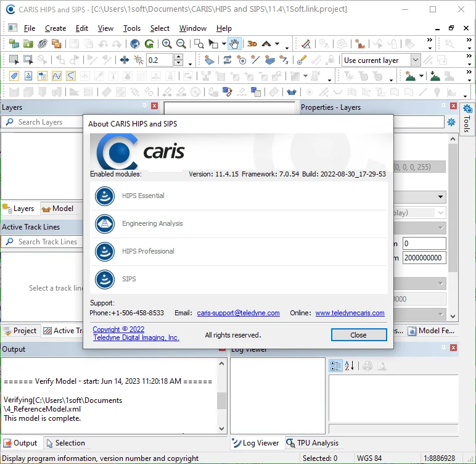
Task: Select the Pan hand tool
Action: coord(234,44)
